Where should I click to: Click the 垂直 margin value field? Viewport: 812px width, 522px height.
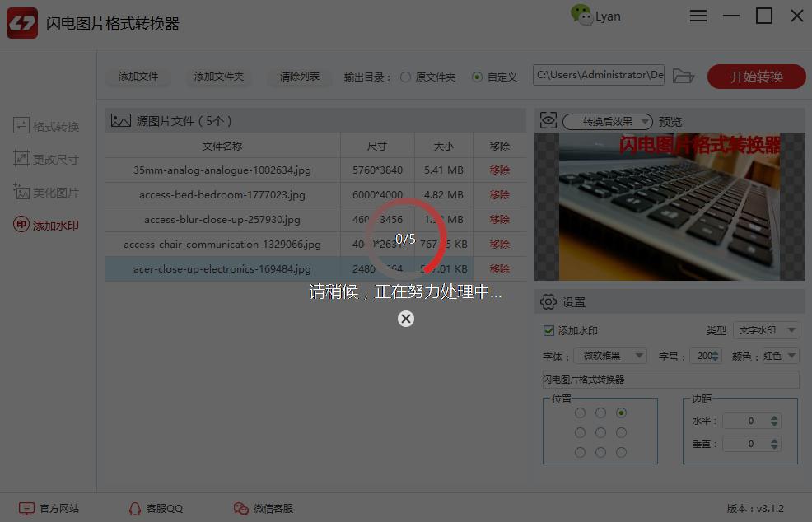[747, 444]
